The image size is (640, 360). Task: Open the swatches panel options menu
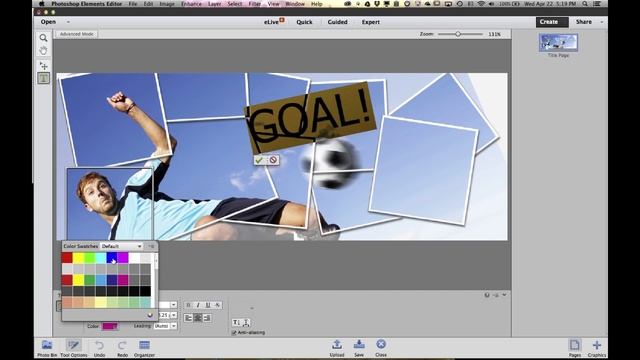[151, 246]
